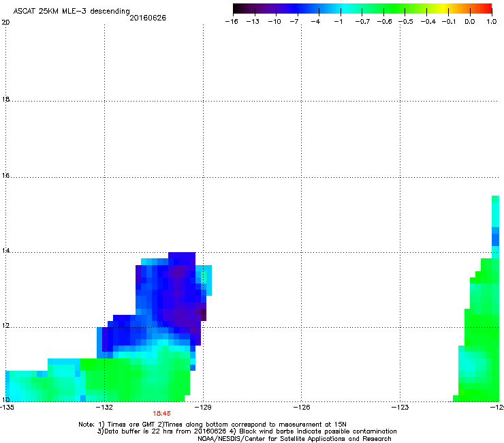Screen dimensions: 504x443
Task: Select the '-4' color scale label
Action: pyautogui.click(x=315, y=22)
